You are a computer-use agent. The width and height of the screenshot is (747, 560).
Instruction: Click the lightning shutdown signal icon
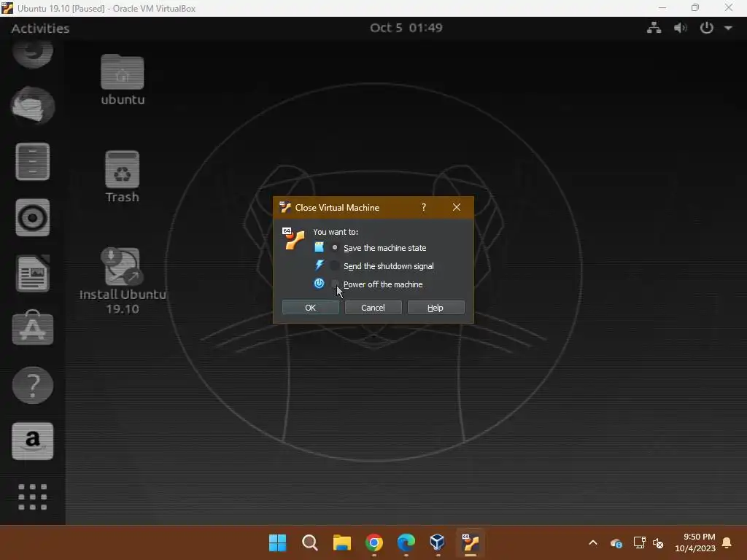pos(320,265)
